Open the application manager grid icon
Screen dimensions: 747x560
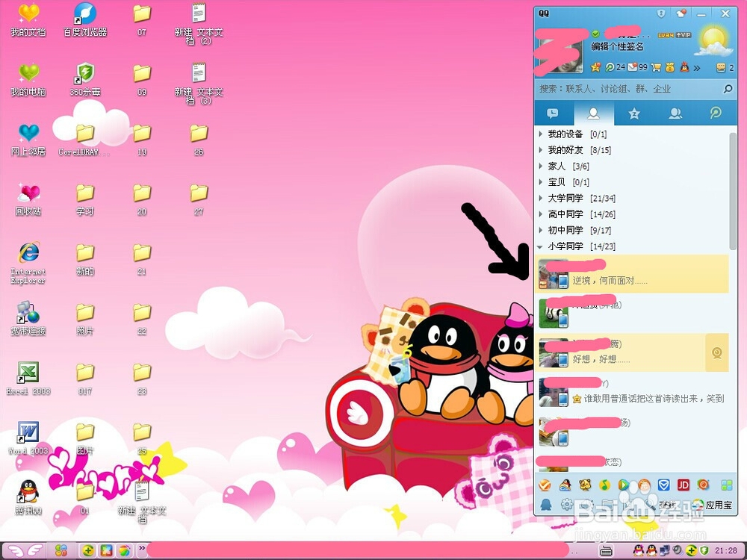727,485
